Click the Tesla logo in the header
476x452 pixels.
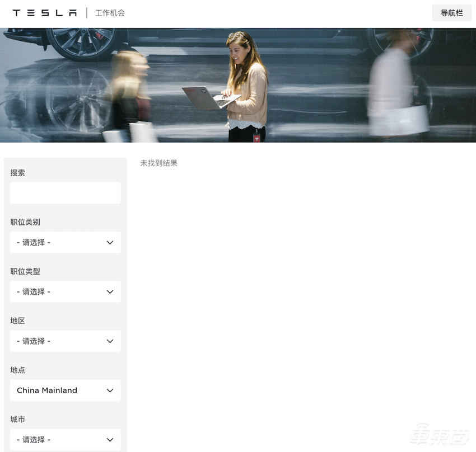pos(45,13)
